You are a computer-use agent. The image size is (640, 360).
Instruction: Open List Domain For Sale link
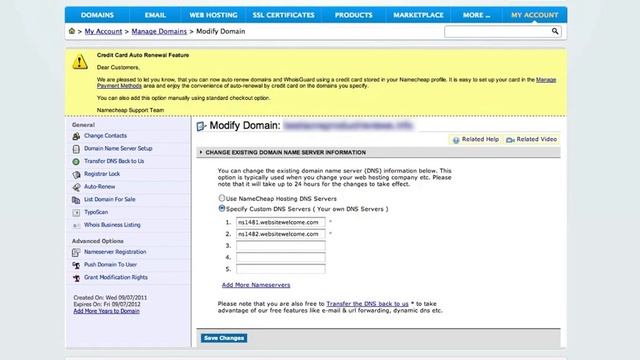[x=109, y=199]
